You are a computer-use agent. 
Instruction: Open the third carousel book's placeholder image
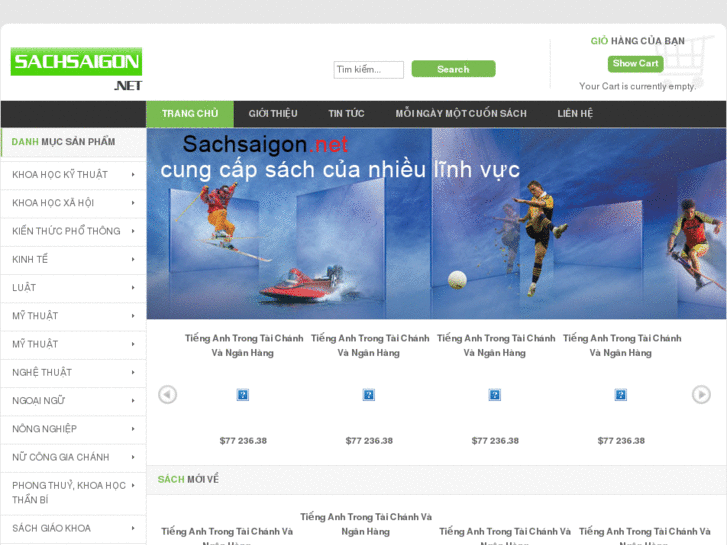(495, 395)
